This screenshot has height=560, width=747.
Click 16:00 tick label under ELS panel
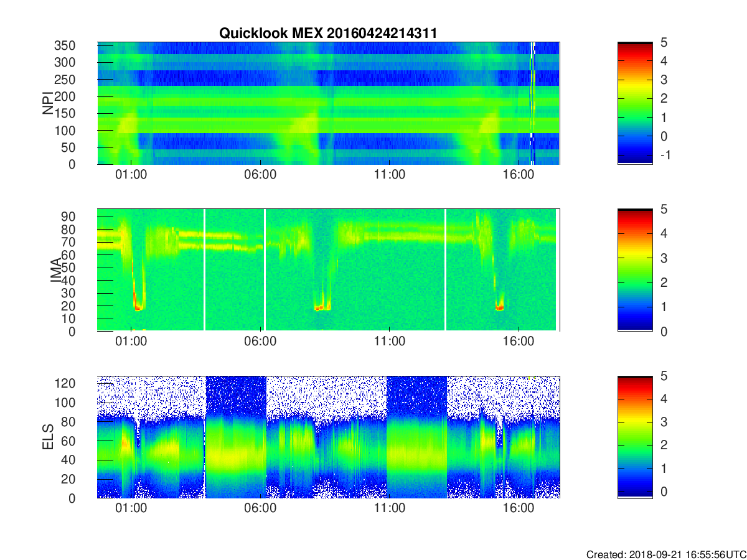[519, 508]
